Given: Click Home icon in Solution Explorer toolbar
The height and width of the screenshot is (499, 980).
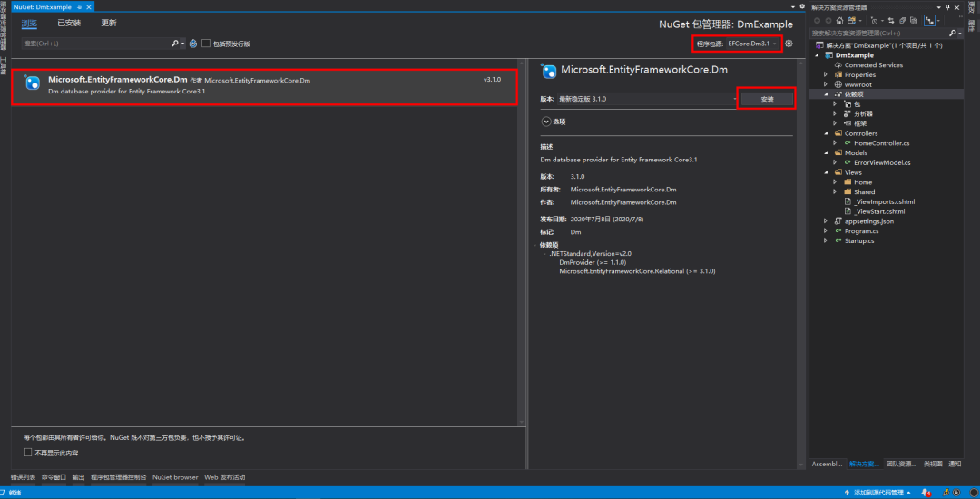Looking at the screenshot, I should tap(839, 21).
